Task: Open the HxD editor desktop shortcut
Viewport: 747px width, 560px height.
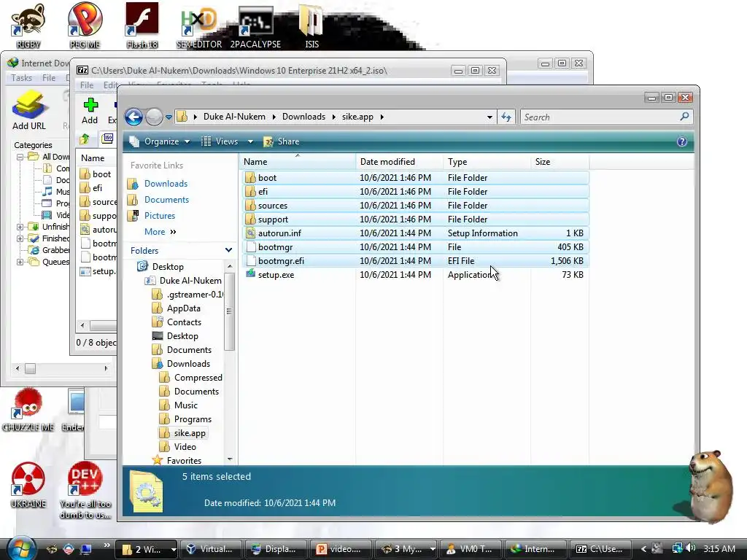Action: point(198,26)
